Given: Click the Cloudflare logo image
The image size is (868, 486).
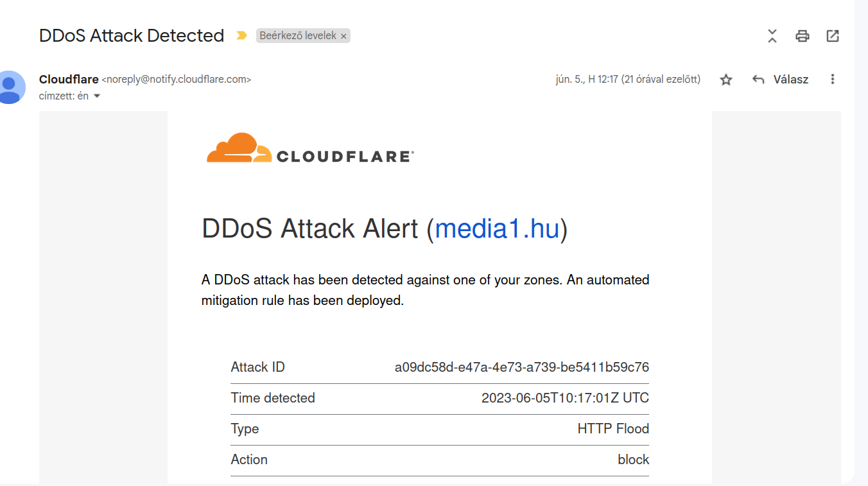Looking at the screenshot, I should (310, 148).
